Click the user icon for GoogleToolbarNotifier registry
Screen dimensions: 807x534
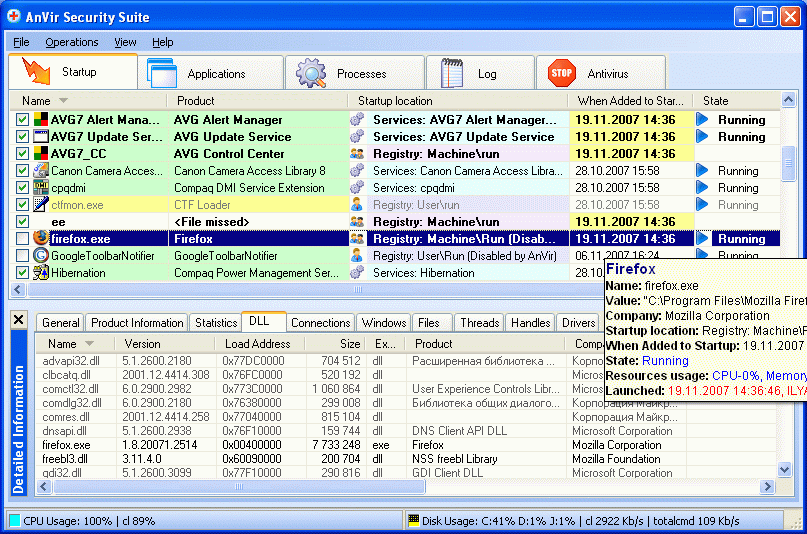coord(357,256)
